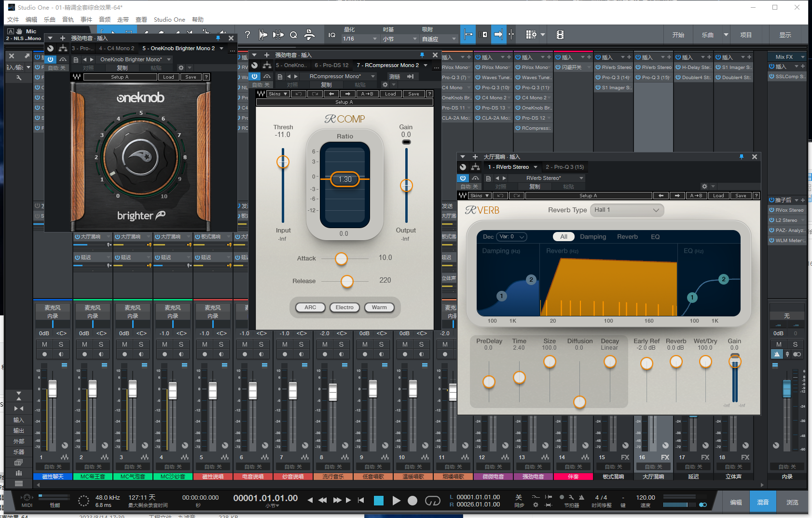Click Load on the RVerb toolbar

pos(718,195)
